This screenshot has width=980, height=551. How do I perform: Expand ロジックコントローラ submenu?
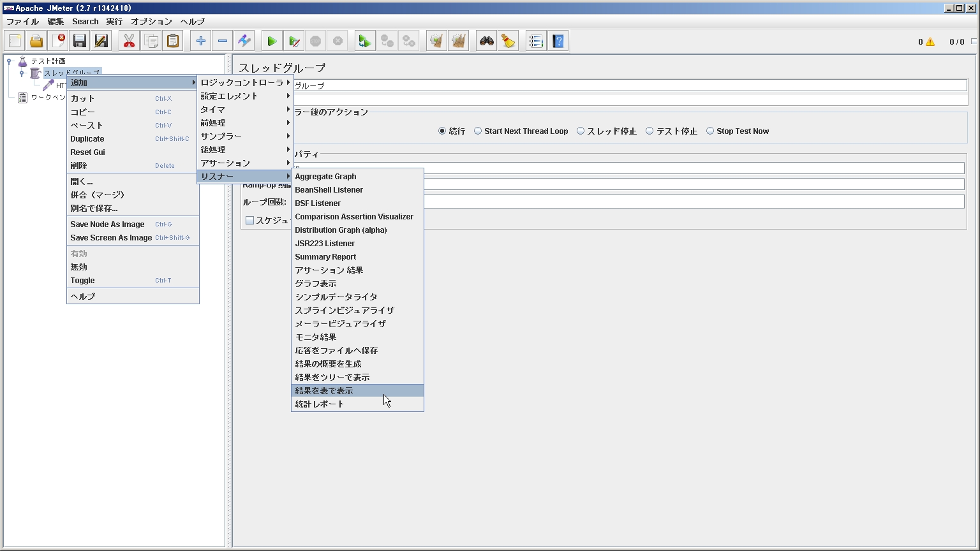[245, 83]
